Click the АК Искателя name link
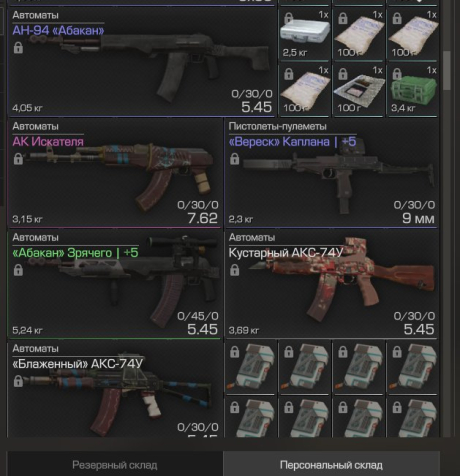Image resolution: width=460 pixels, height=476 pixels. (48, 142)
